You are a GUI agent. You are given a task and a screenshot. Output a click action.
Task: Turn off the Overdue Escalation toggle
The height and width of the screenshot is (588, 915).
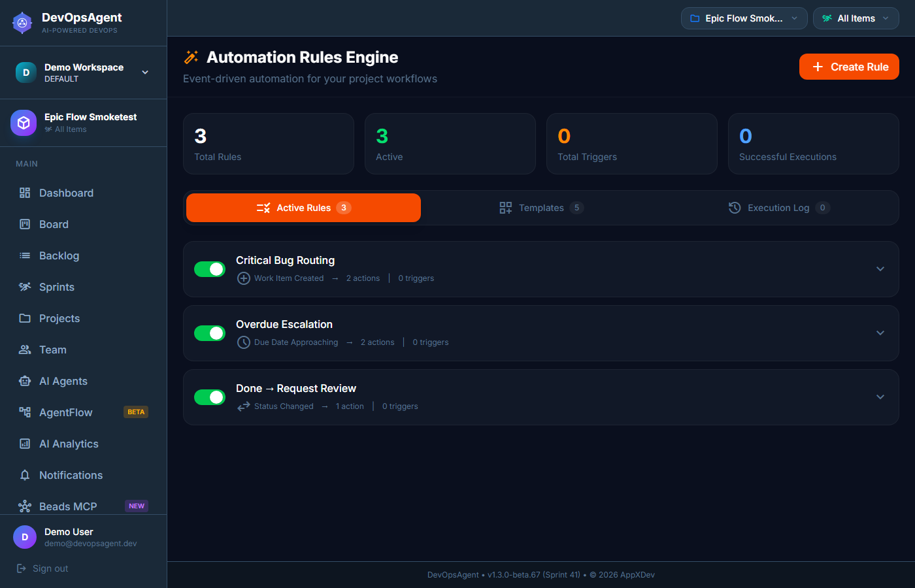pos(210,333)
